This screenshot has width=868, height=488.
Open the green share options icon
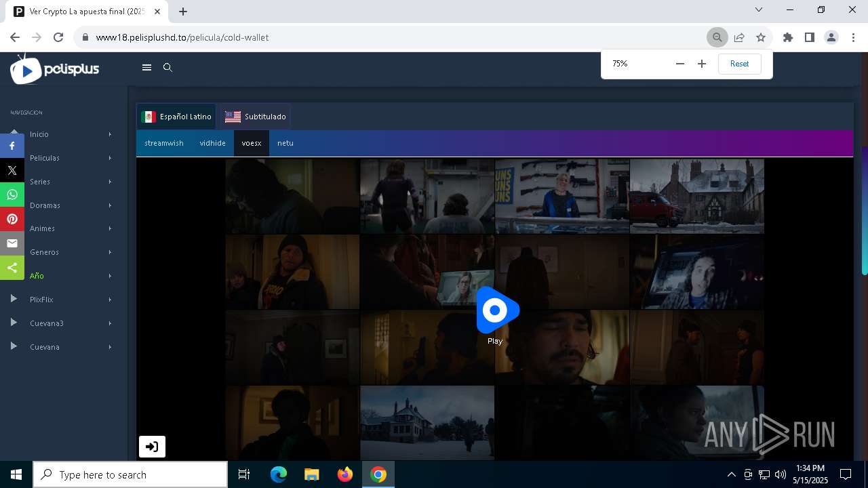pos(12,268)
